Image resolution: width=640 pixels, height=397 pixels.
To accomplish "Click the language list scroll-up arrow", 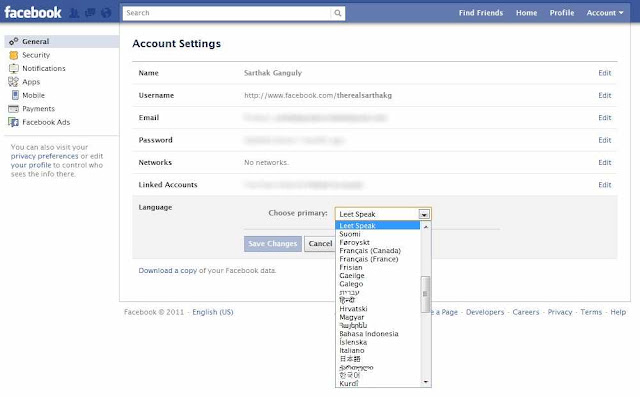I will click(426, 226).
